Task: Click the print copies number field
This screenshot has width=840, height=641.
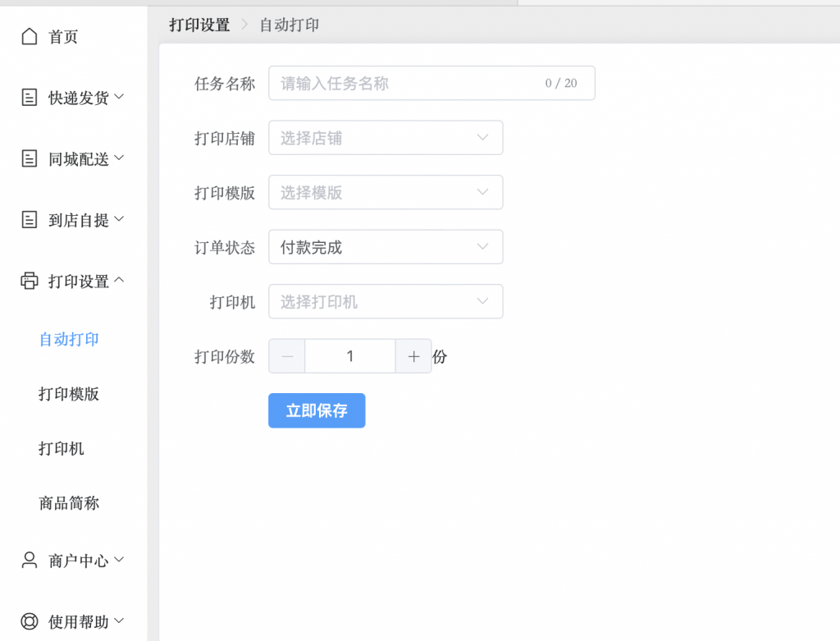Action: point(350,356)
